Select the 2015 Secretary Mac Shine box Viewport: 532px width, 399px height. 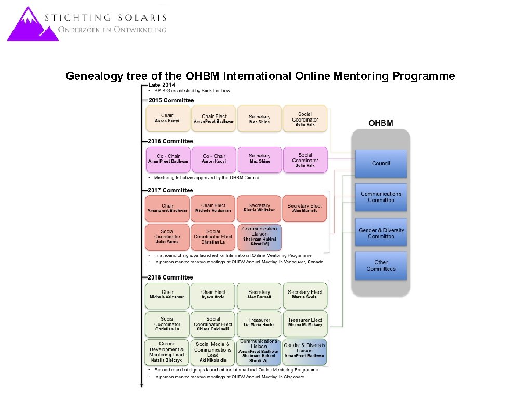(x=260, y=118)
